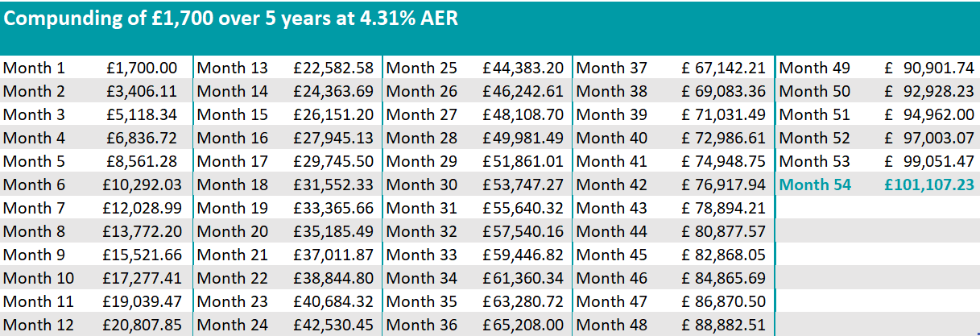Click the £1,700.00 value cell
The width and height of the screenshot is (980, 336).
pyautogui.click(x=142, y=68)
